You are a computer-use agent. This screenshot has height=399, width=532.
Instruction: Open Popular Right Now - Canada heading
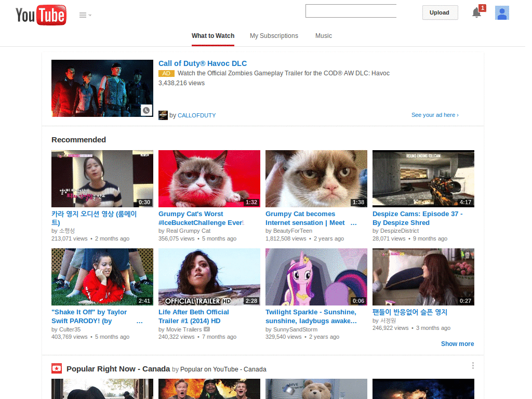click(x=118, y=369)
